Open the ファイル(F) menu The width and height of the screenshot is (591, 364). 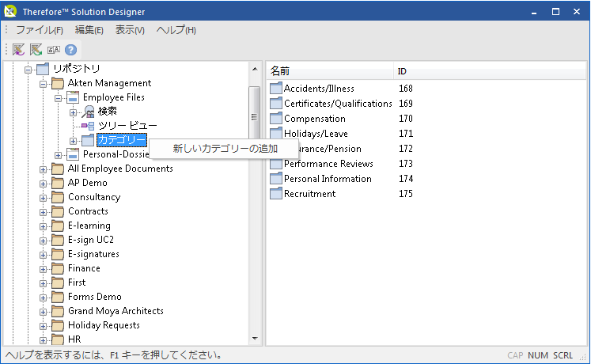[x=40, y=30]
